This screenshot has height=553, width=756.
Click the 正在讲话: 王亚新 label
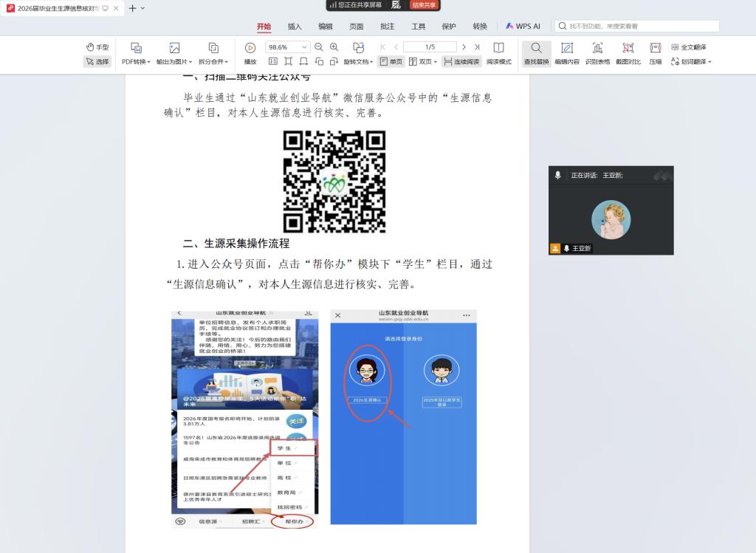coord(597,175)
